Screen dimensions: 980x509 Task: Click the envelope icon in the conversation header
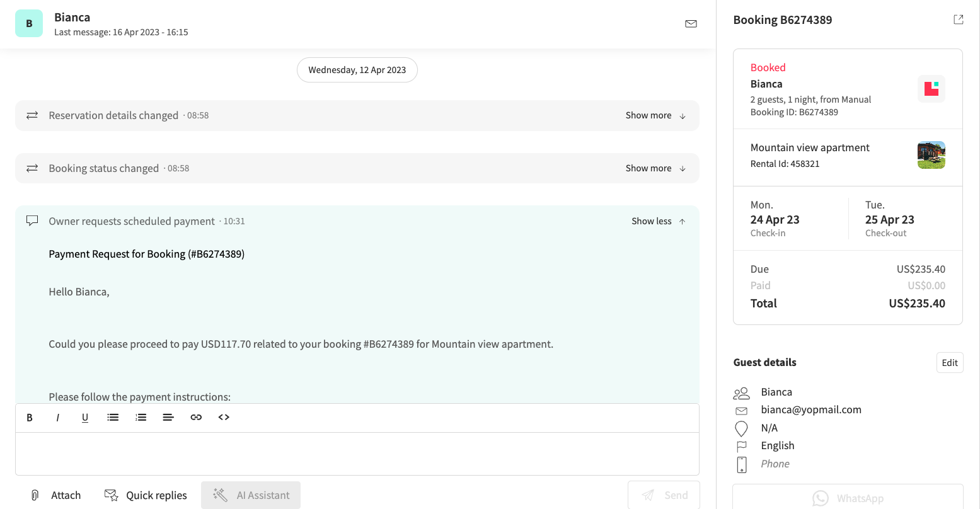(x=691, y=23)
